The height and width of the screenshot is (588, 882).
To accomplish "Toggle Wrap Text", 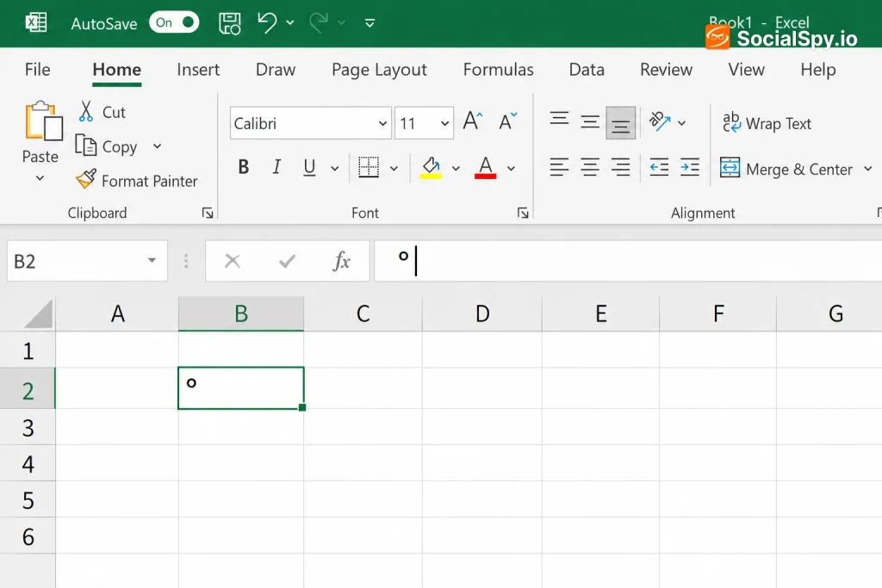I will (x=767, y=123).
